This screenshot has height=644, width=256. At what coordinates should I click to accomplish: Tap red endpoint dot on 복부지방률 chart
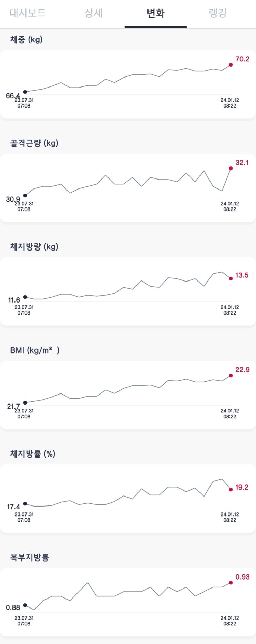tap(231, 583)
